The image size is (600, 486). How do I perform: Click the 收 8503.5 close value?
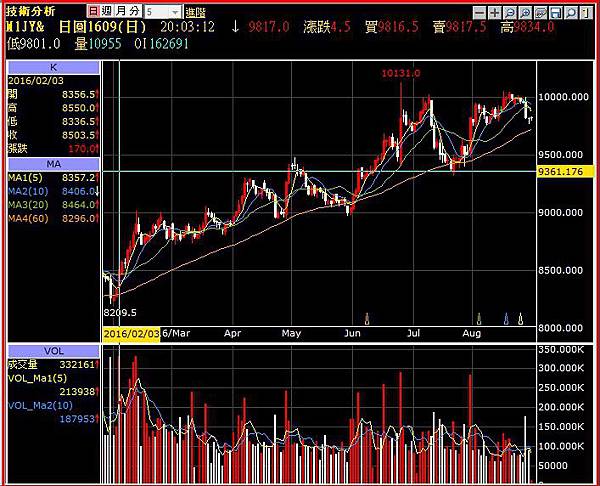tap(78, 135)
